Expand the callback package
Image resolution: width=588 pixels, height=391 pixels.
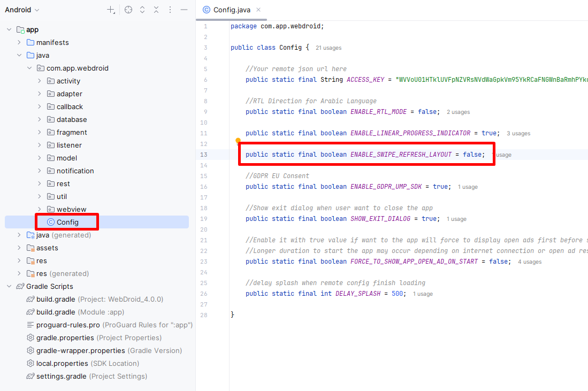pyautogui.click(x=40, y=106)
